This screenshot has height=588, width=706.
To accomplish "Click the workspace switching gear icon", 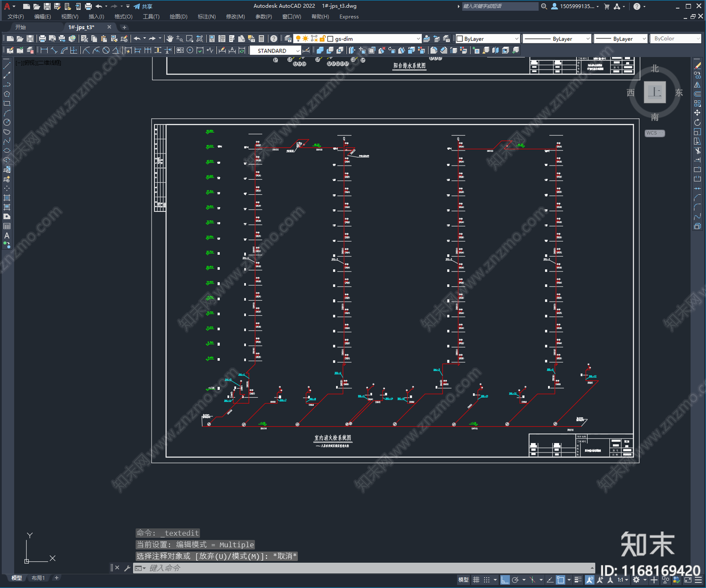I will (636, 580).
